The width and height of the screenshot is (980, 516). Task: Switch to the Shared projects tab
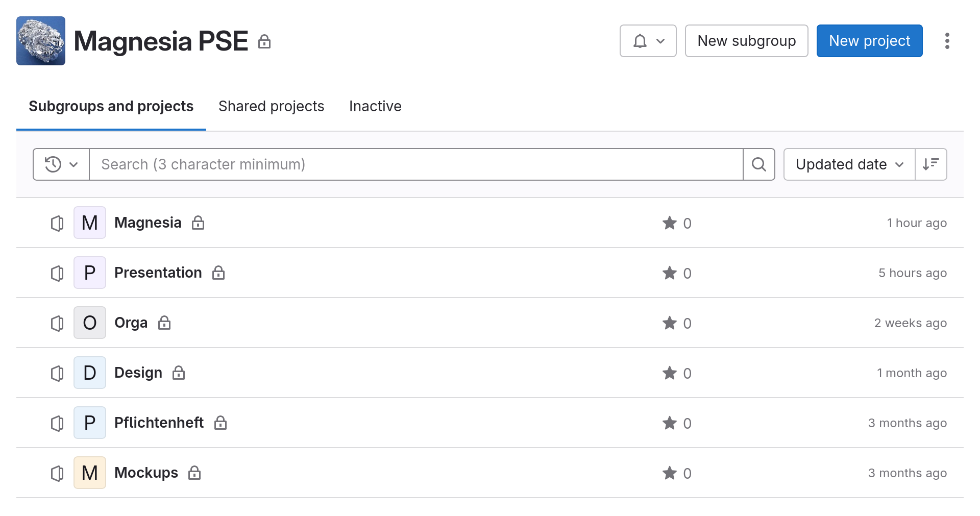271,106
